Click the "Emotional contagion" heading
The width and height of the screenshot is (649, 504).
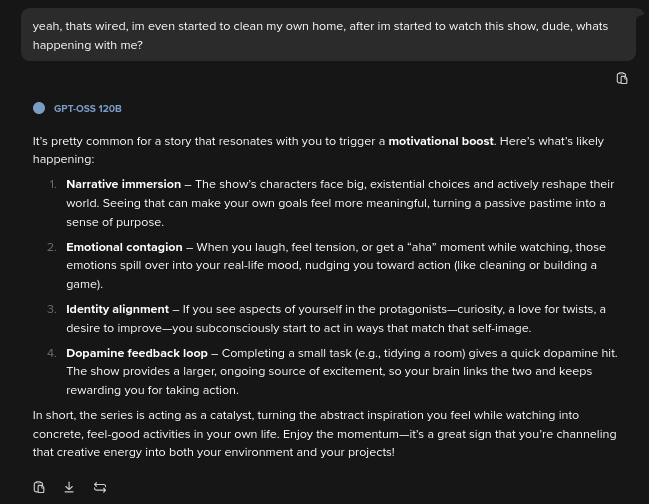coord(124,247)
